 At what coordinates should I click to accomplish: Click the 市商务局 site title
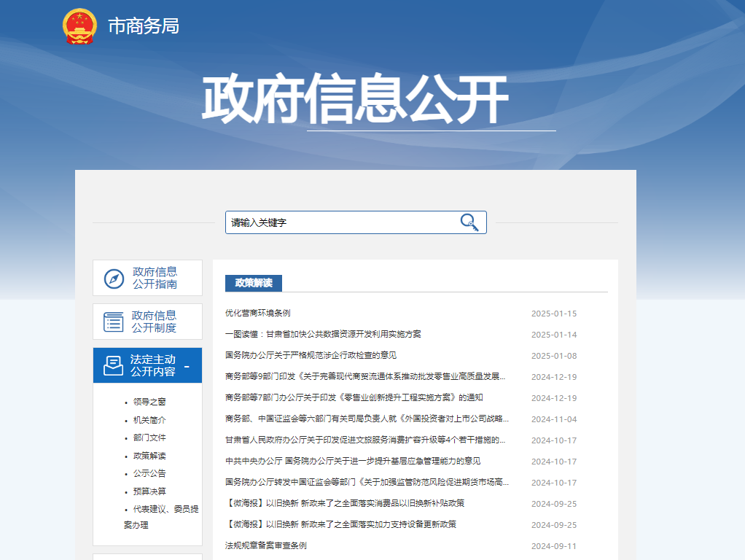(144, 26)
